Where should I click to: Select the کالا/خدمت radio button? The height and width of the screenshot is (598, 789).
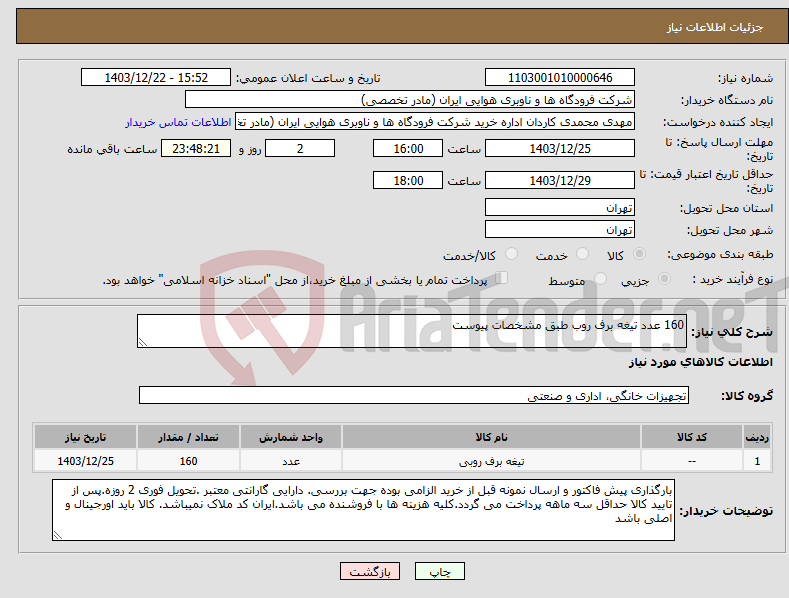[511, 254]
